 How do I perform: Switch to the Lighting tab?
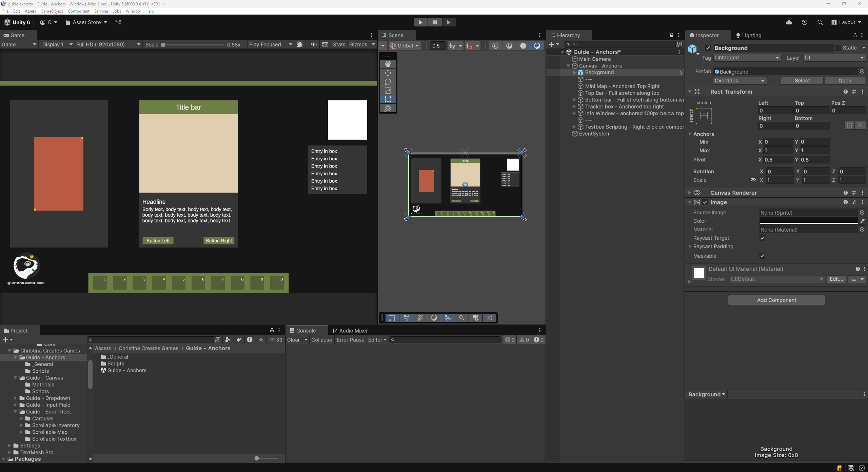click(x=748, y=35)
